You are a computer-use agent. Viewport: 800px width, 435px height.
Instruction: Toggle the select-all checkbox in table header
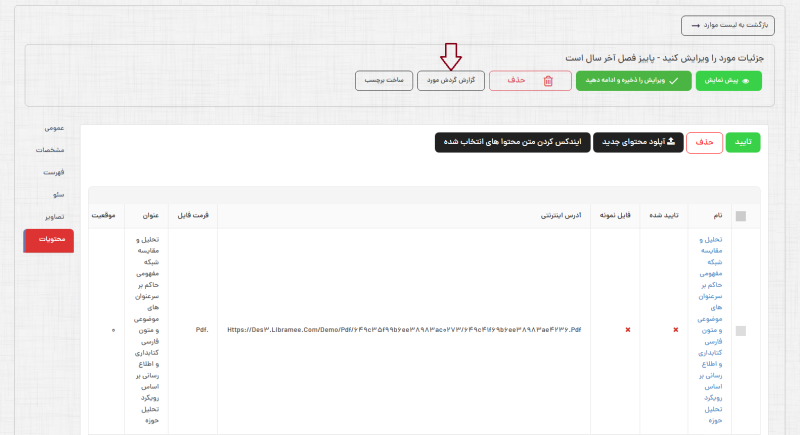coord(741,215)
